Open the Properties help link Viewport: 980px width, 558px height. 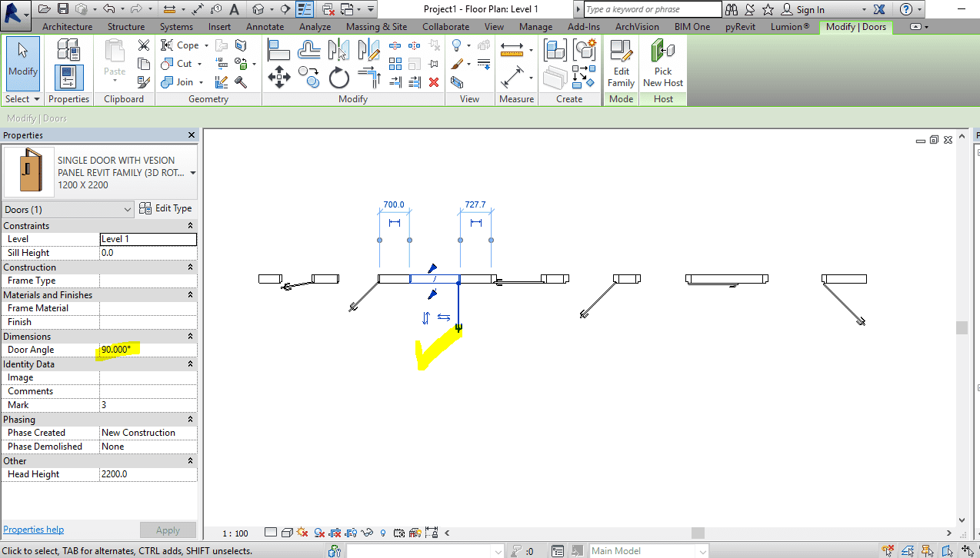[34, 530]
